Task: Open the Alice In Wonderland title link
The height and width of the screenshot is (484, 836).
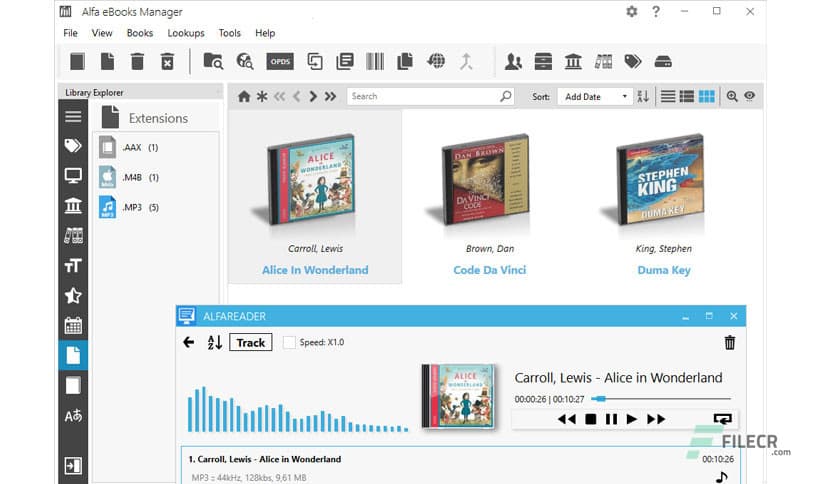Action: pyautogui.click(x=315, y=270)
